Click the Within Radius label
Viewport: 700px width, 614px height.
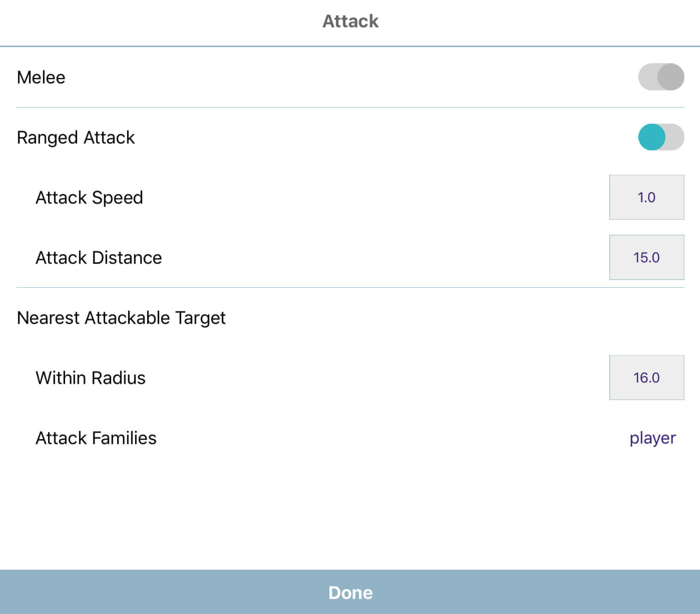pos(90,378)
